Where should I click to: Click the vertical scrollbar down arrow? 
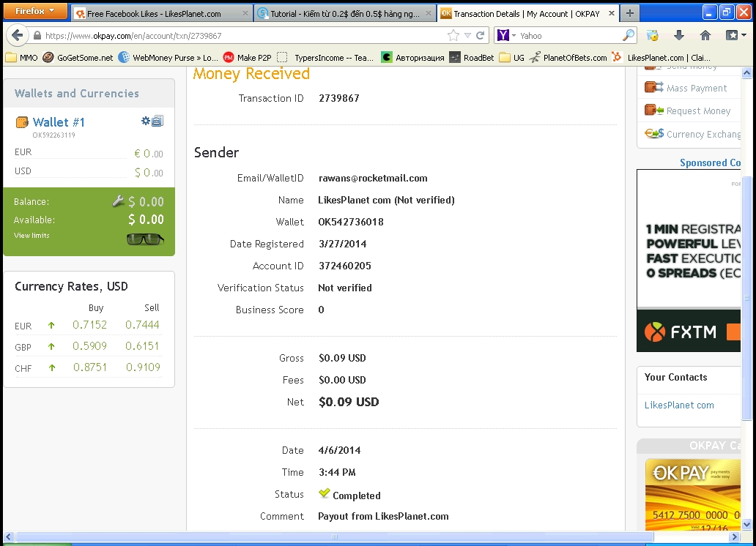pyautogui.click(x=746, y=525)
